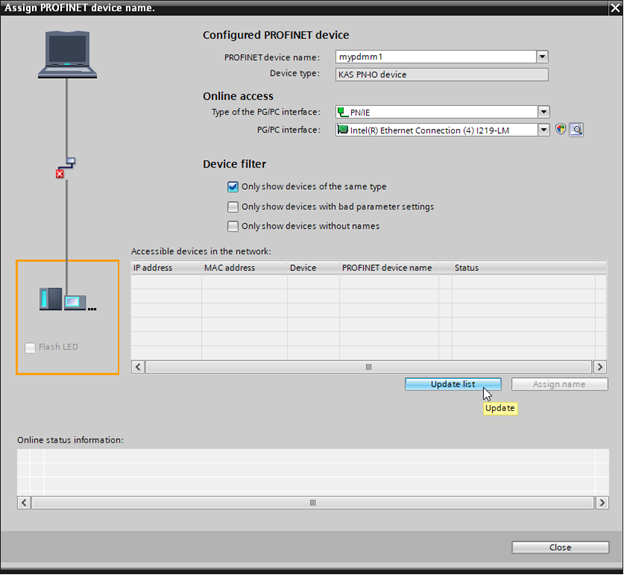Open the Type of PG/PC interface dropdown
This screenshot has width=624, height=575.
click(544, 112)
